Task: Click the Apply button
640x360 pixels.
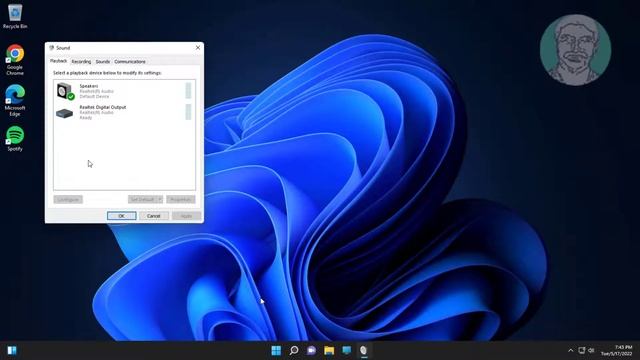Action: coord(186,216)
